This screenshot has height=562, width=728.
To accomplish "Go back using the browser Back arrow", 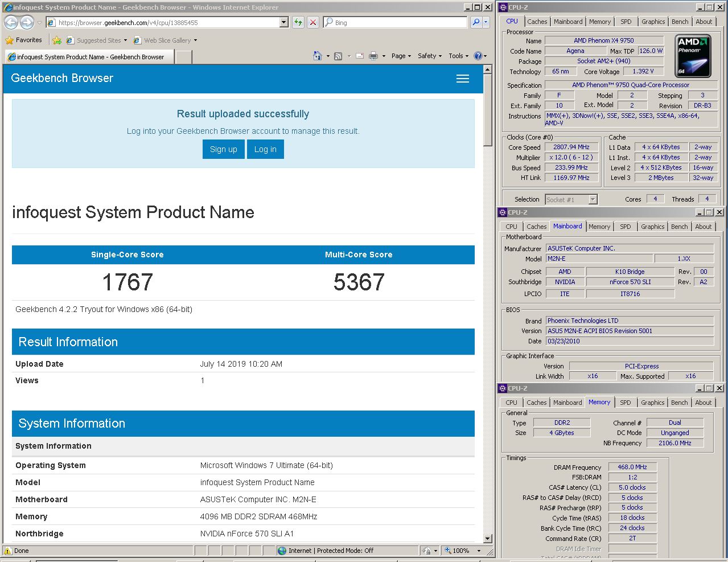I will coord(11,23).
